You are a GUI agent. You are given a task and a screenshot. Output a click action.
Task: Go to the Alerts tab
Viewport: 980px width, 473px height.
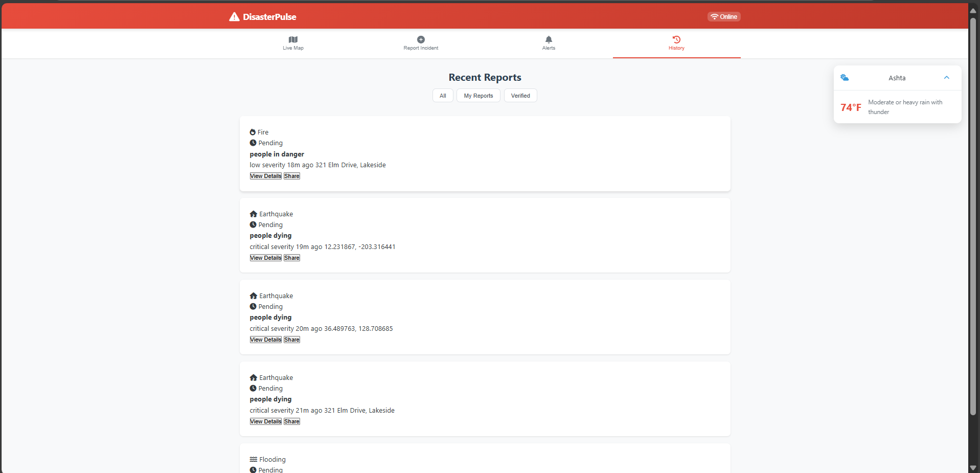click(549, 43)
